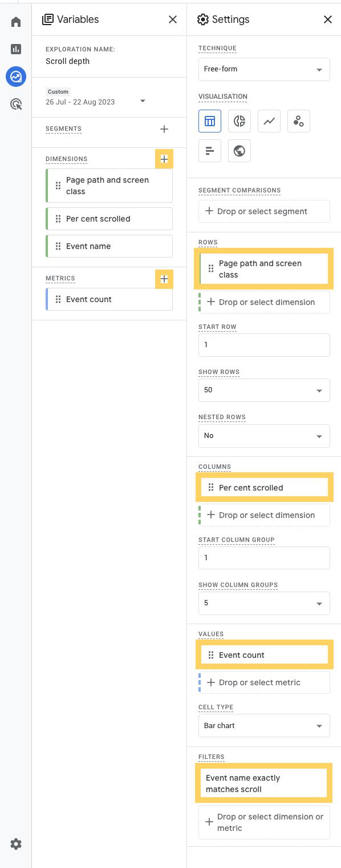The height and width of the screenshot is (868, 341).
Task: Open the Admin gear icon
Action: click(16, 844)
